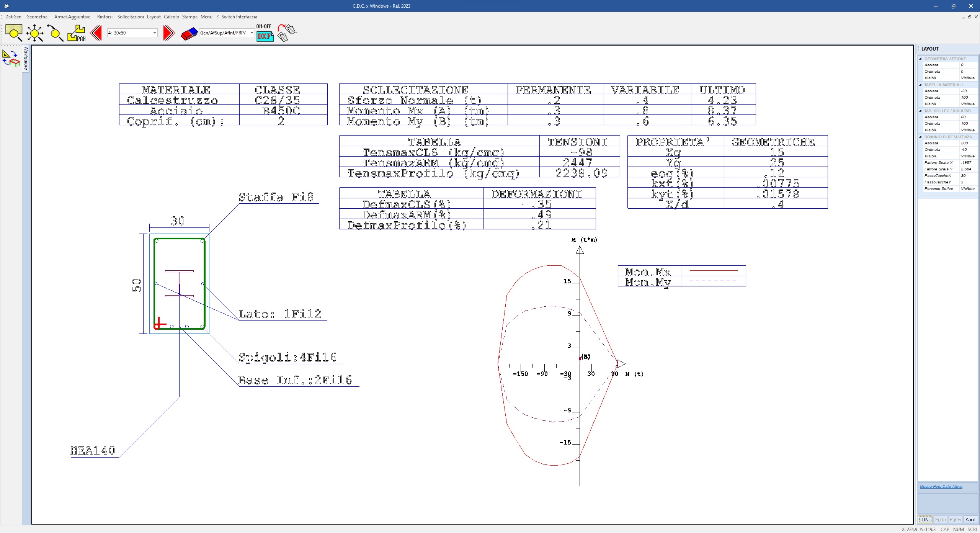Click the PgDw button
The height and width of the screenshot is (533, 980).
tap(955, 520)
